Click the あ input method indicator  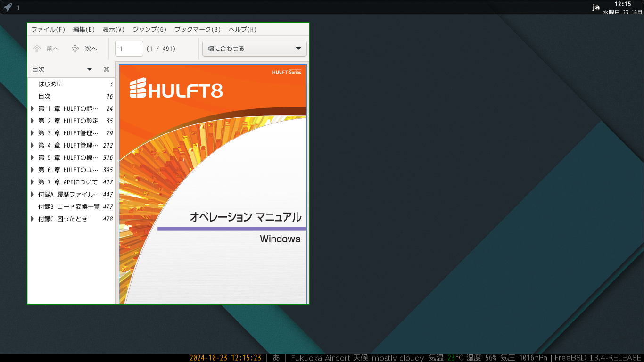[276, 358]
